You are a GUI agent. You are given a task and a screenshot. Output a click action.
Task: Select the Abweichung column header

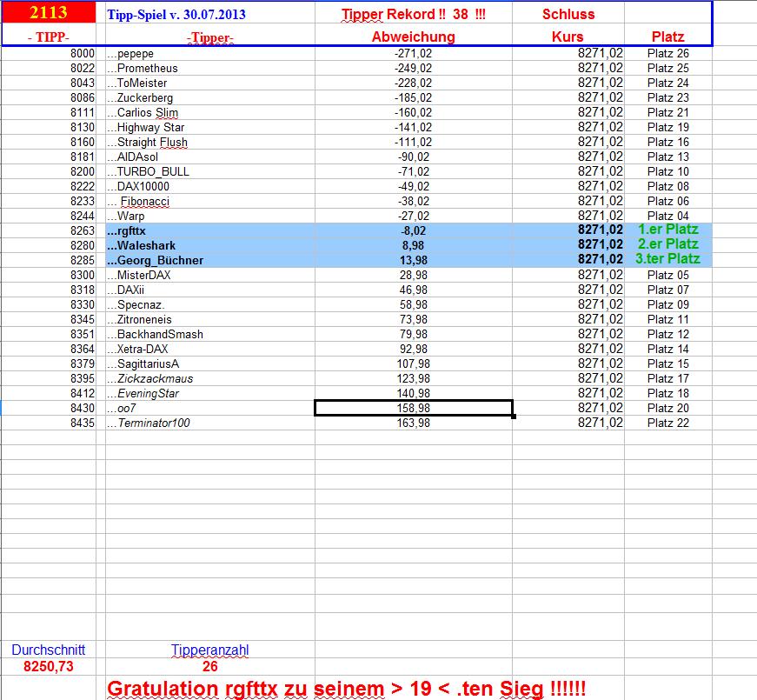tap(411, 37)
